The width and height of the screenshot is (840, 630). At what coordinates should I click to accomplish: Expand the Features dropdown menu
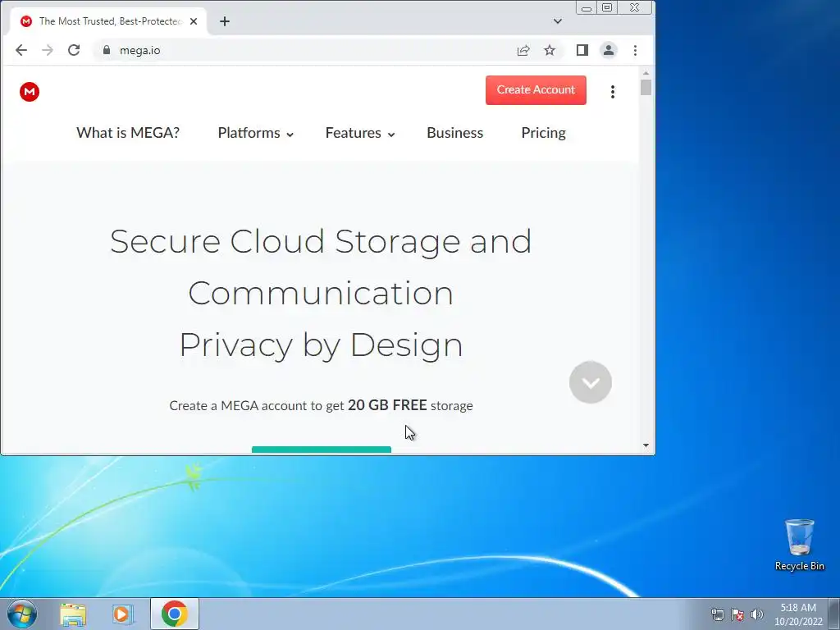pyautogui.click(x=360, y=133)
